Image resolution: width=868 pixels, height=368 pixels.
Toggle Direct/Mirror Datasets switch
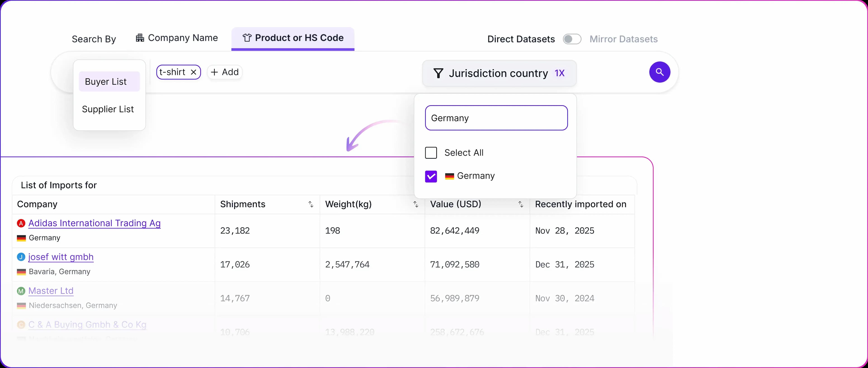click(x=572, y=39)
